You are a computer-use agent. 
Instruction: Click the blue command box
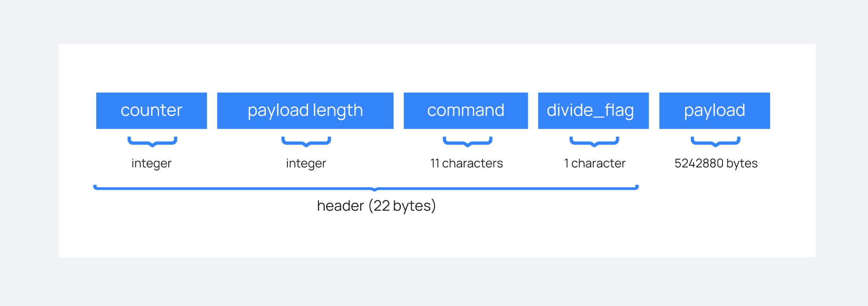click(465, 110)
